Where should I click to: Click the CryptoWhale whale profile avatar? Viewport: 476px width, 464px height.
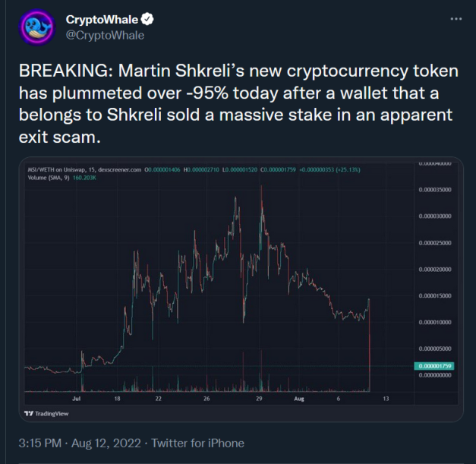(37, 27)
